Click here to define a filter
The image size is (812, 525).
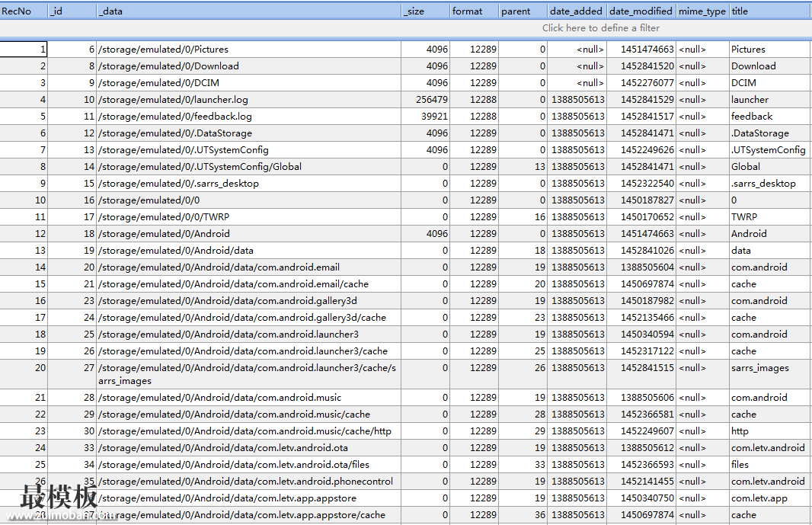601,28
